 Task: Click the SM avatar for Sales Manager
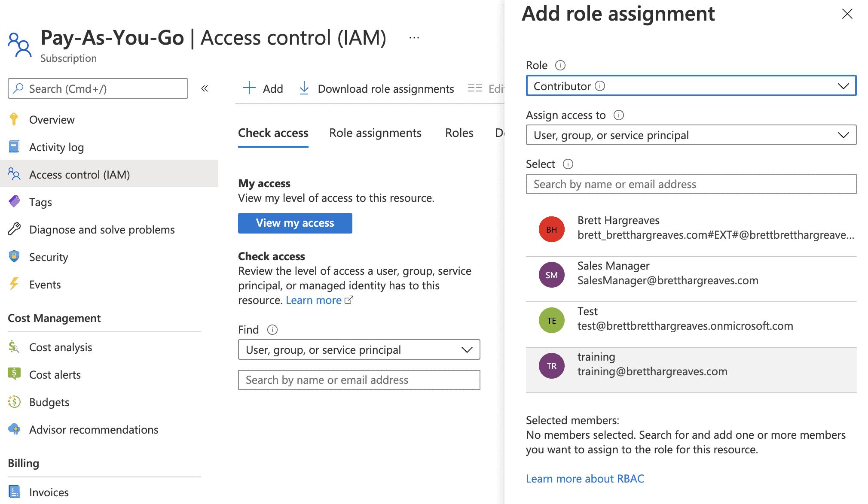(x=552, y=275)
